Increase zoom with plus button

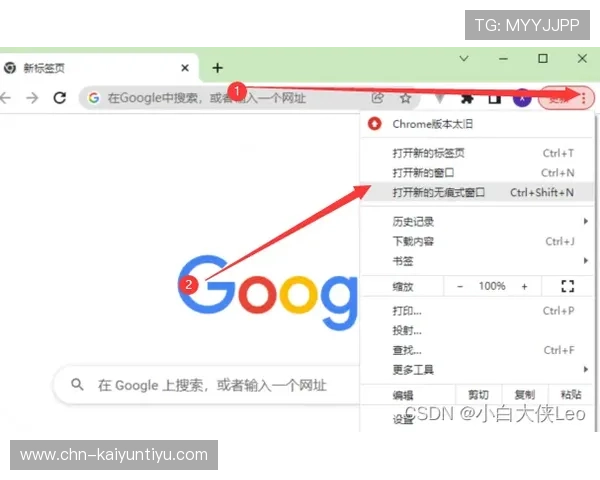(x=524, y=286)
